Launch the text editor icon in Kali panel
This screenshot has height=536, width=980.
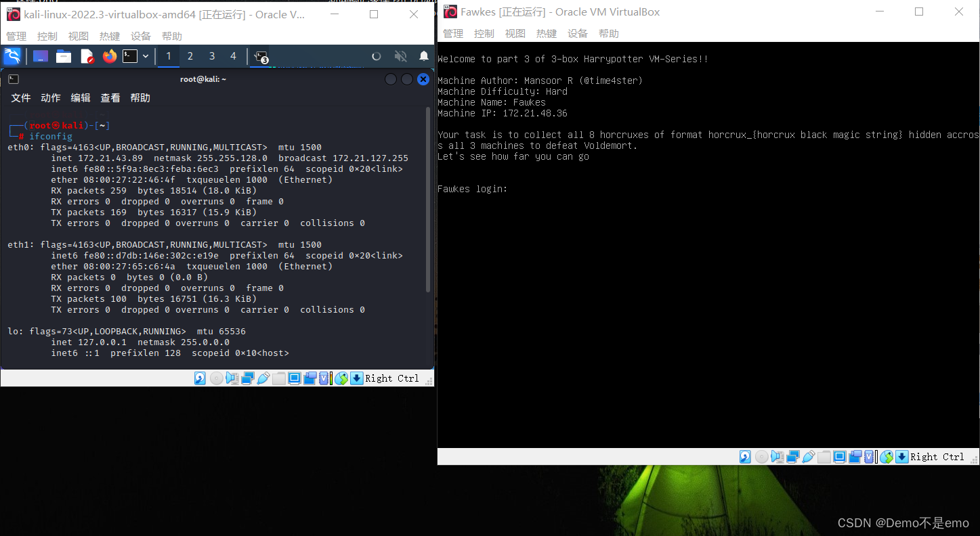87,56
